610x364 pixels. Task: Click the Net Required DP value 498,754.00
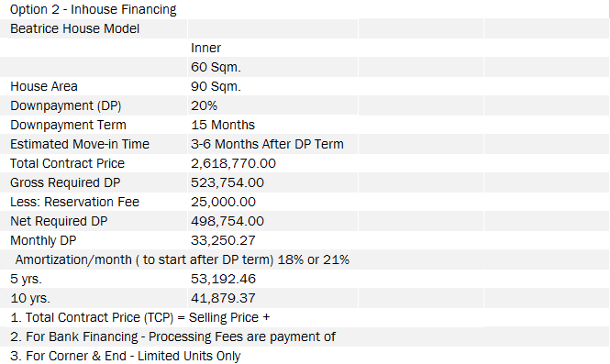tap(227, 221)
